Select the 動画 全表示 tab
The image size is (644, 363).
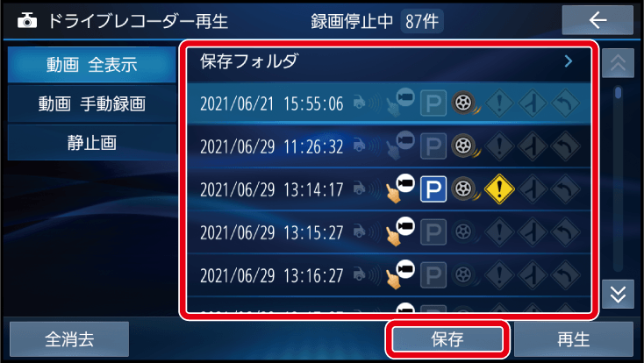pos(92,65)
